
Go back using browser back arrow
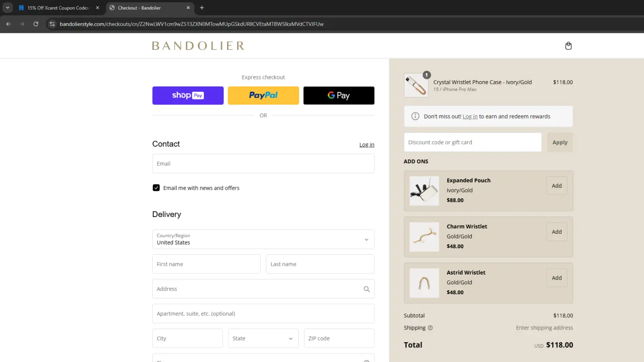click(9, 24)
